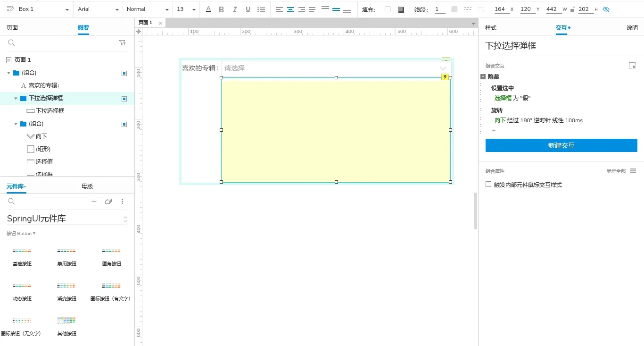Close the 页面 1 canvas tab
This screenshot has height=346, width=644.
point(160,23)
